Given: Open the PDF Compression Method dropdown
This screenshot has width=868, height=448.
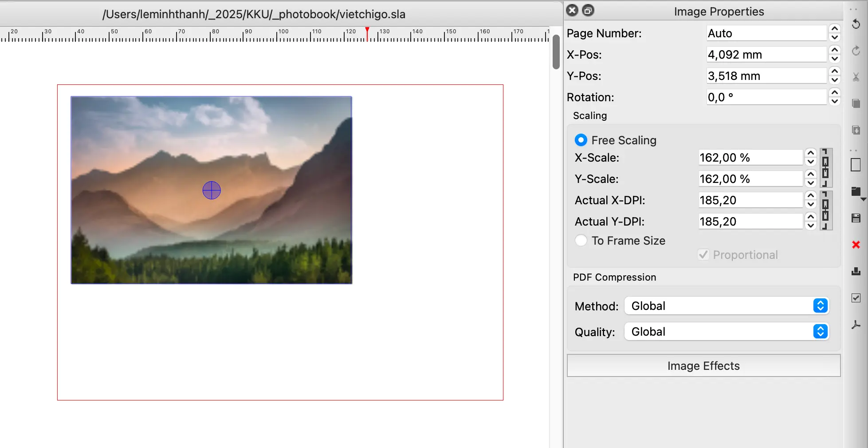Looking at the screenshot, I should pos(726,306).
